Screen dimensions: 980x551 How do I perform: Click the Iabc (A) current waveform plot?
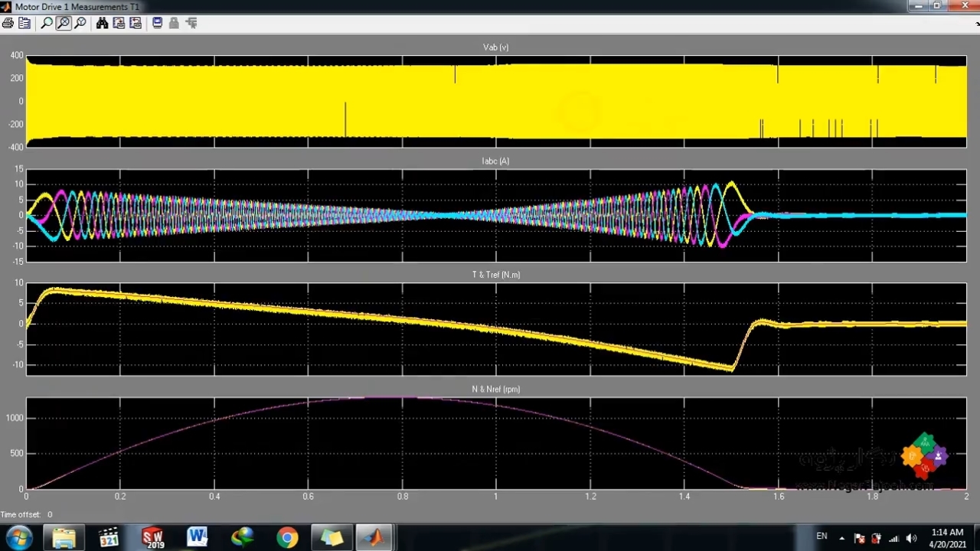click(x=496, y=215)
